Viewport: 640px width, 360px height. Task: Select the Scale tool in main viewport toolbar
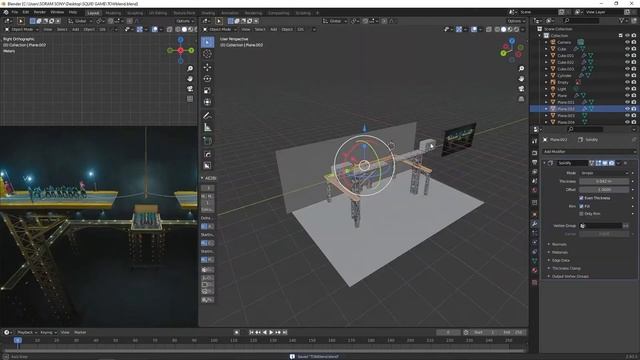[207, 91]
